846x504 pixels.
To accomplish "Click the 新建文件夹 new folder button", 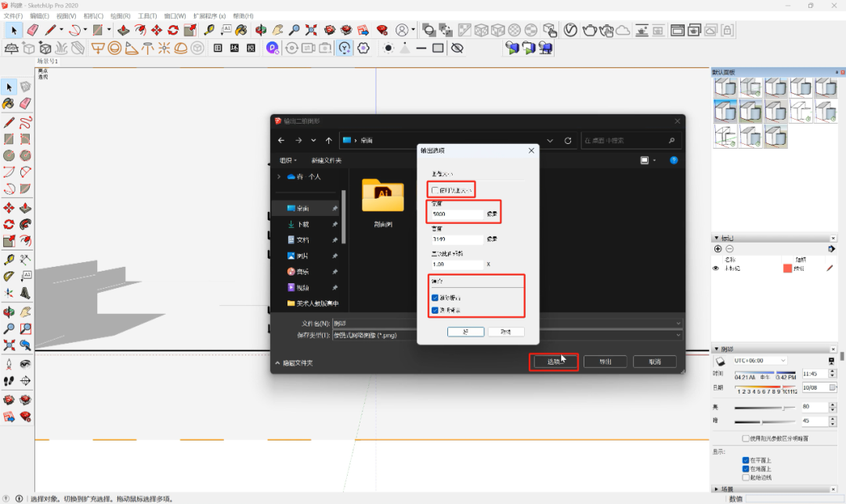I will (327, 160).
